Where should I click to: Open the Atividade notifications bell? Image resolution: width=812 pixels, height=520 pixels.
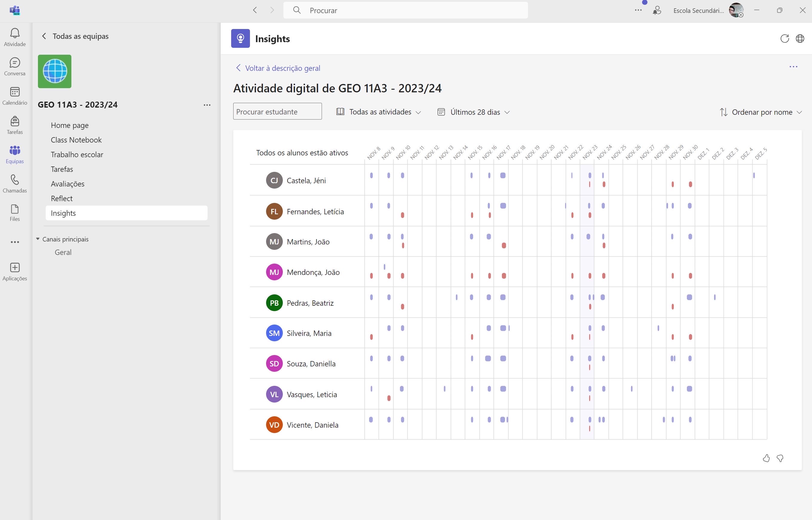tap(15, 37)
